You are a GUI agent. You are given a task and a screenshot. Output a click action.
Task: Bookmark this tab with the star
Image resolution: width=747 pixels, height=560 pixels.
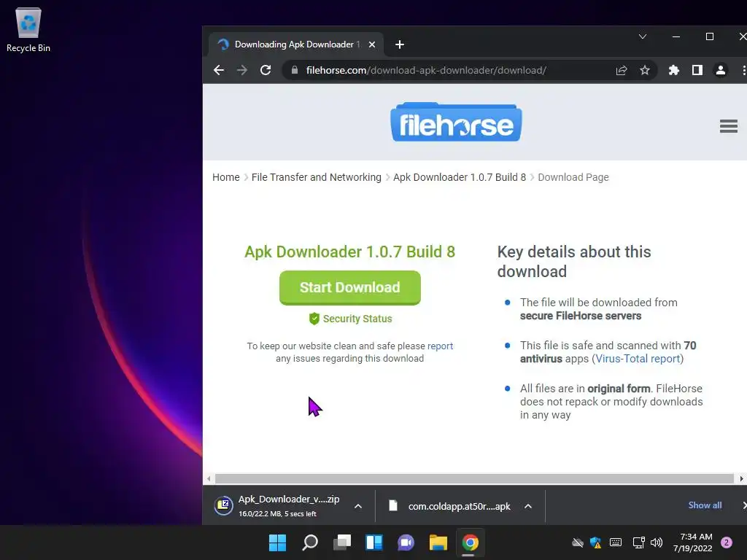(x=645, y=71)
